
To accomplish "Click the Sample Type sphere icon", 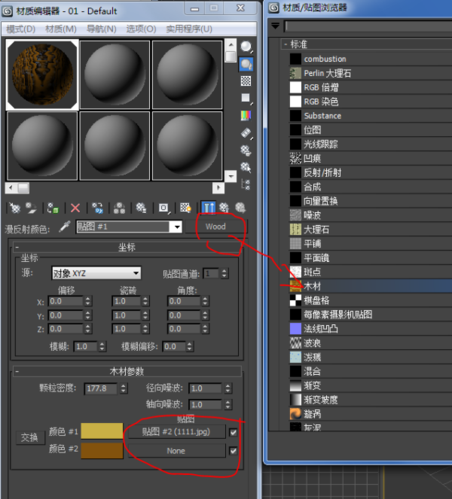I will coord(246,47).
